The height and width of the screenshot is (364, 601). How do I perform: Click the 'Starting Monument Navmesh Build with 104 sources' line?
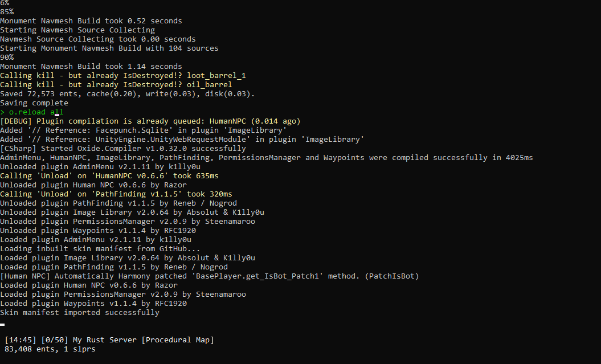[x=109, y=48]
